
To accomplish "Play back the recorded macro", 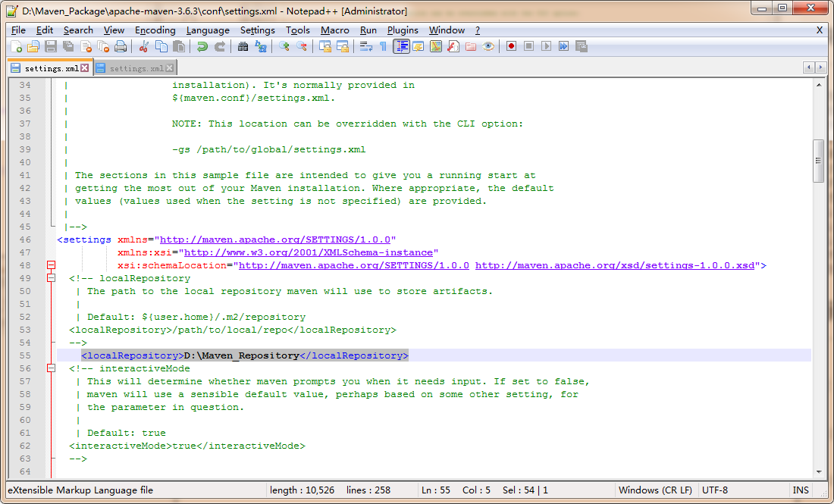I will coord(546,47).
